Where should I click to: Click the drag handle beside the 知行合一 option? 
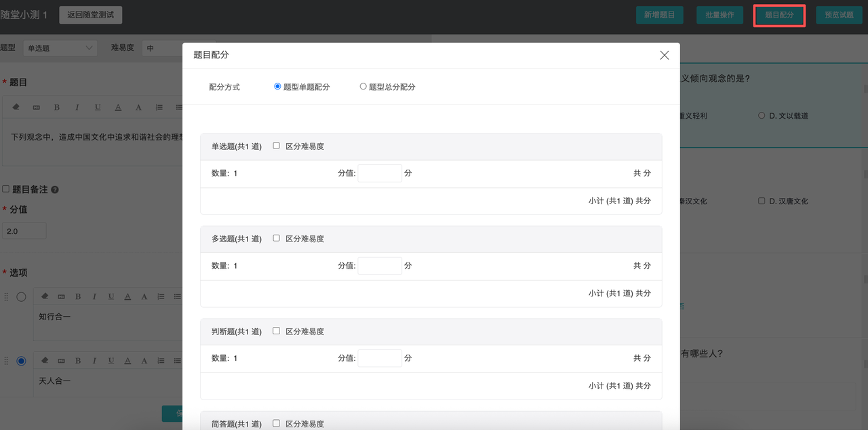point(7,297)
